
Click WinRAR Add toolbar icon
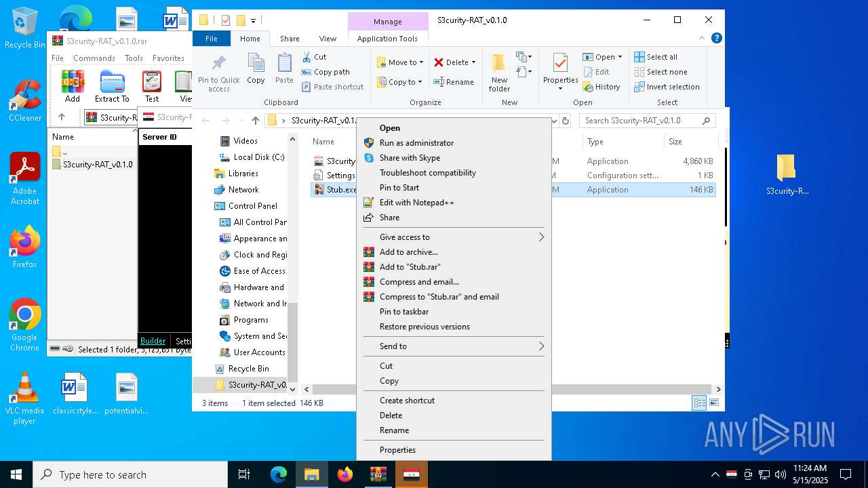tap(73, 86)
